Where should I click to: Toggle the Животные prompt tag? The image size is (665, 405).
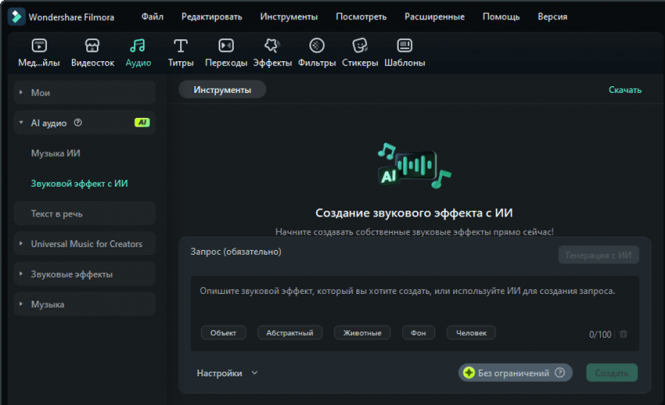(x=362, y=333)
